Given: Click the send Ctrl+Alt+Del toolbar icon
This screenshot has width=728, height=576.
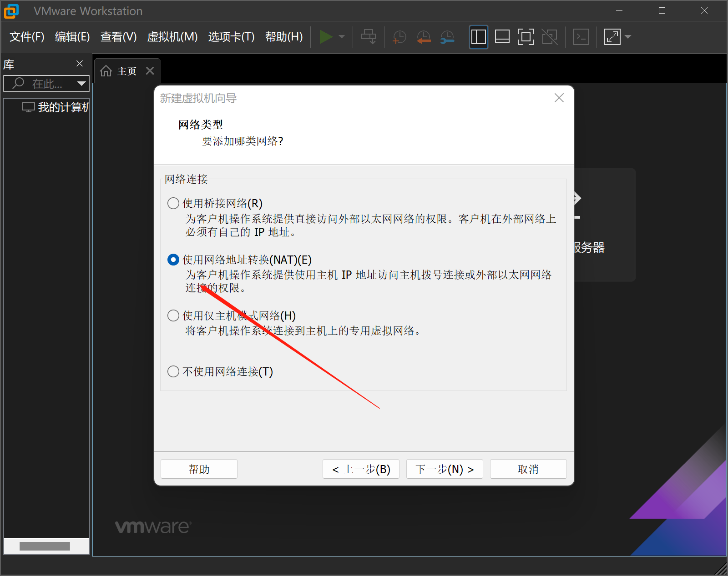Looking at the screenshot, I should click(x=369, y=37).
